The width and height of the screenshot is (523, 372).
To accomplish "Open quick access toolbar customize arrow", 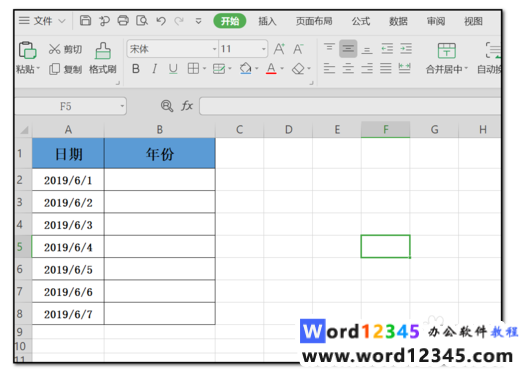I will pyautogui.click(x=198, y=21).
